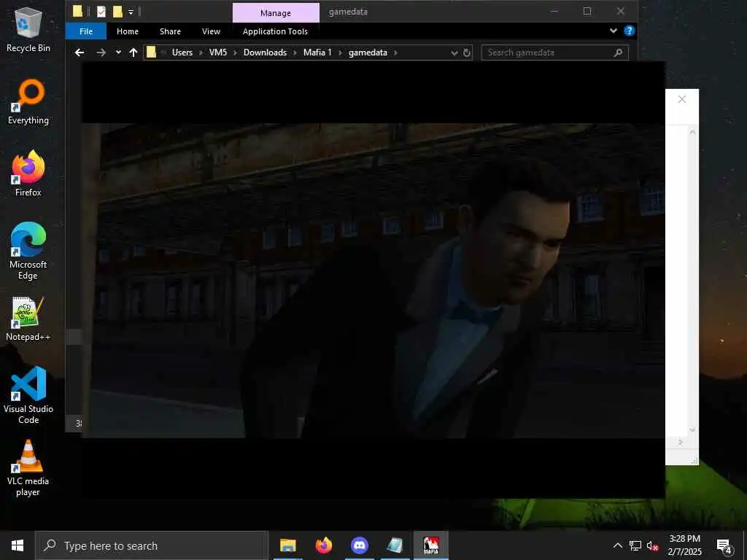Open network status in system tray
The width and height of the screenshot is (747, 560).
click(635, 545)
